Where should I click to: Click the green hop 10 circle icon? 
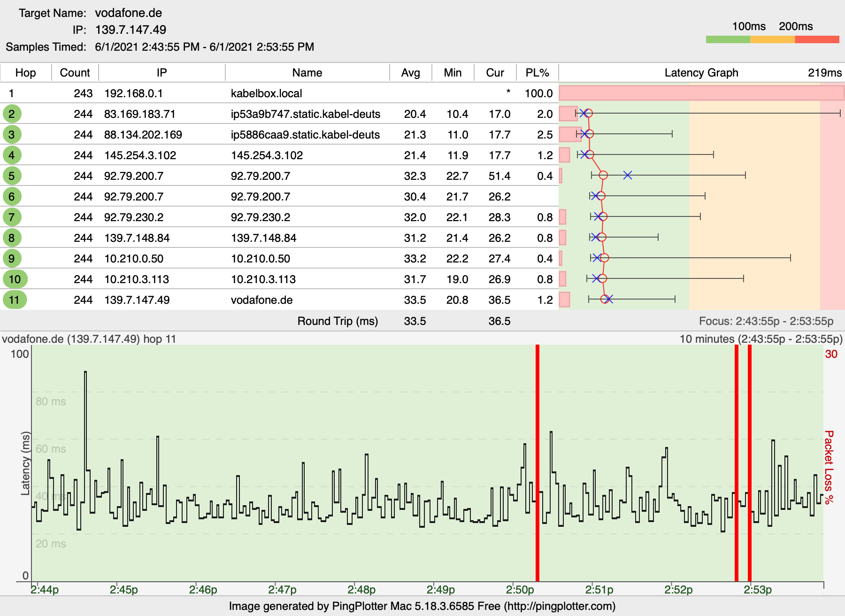15,279
